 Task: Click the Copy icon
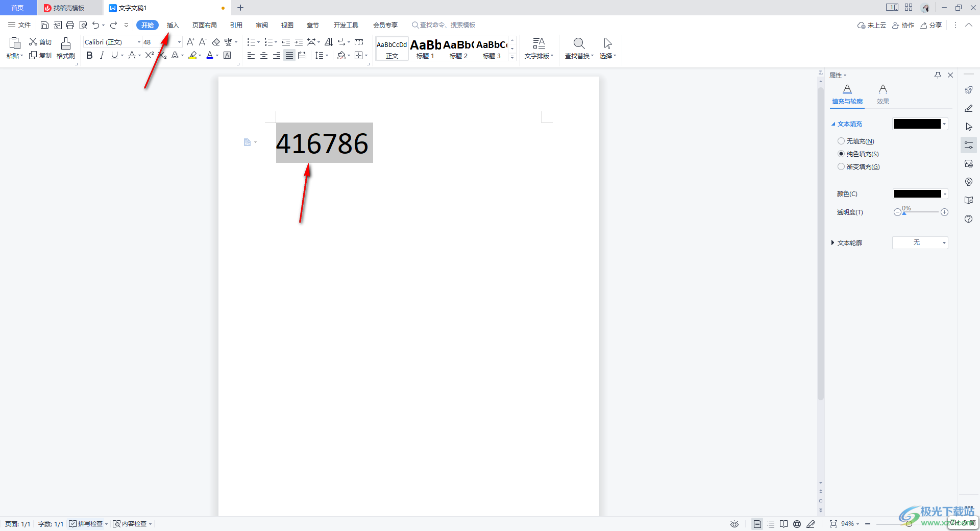(x=33, y=55)
